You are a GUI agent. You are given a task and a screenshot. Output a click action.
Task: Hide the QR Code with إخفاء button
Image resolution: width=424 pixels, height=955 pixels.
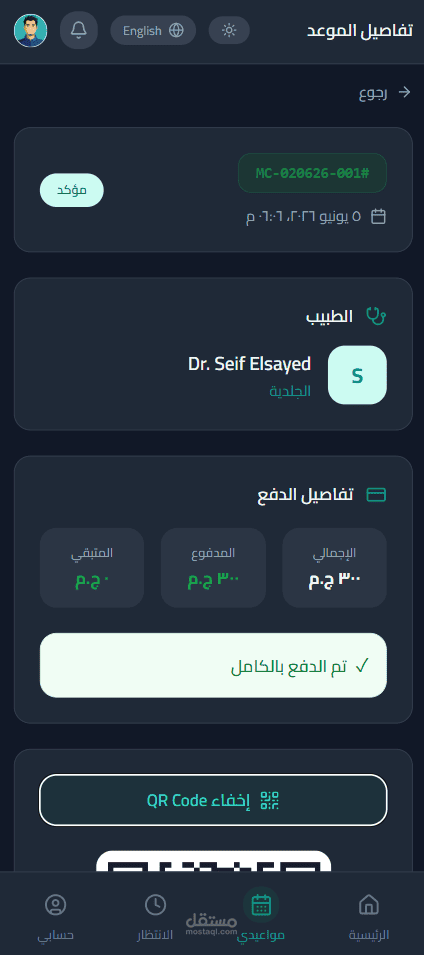[213, 800]
